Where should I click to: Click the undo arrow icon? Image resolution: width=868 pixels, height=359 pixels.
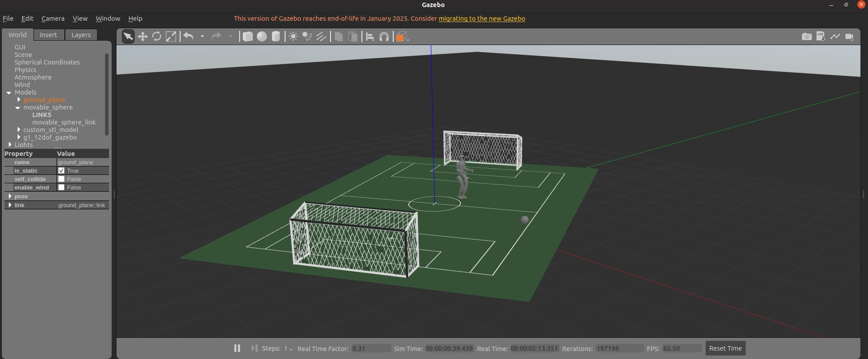188,36
